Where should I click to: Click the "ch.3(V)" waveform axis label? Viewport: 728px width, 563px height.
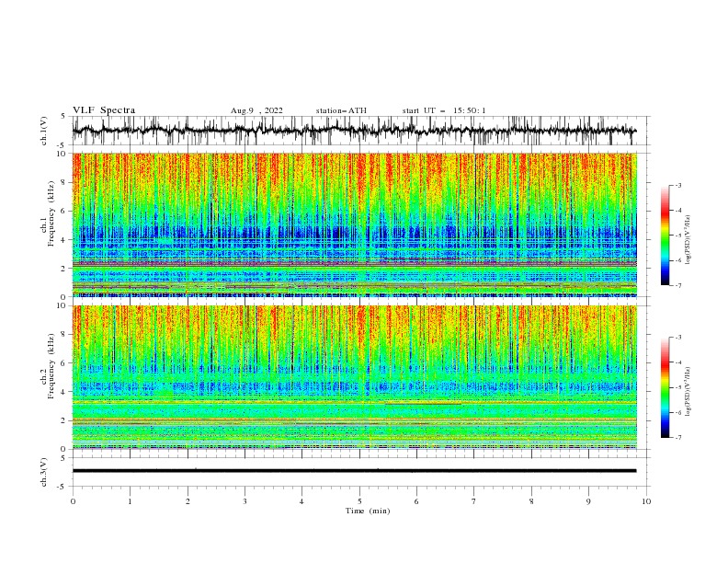click(x=44, y=472)
